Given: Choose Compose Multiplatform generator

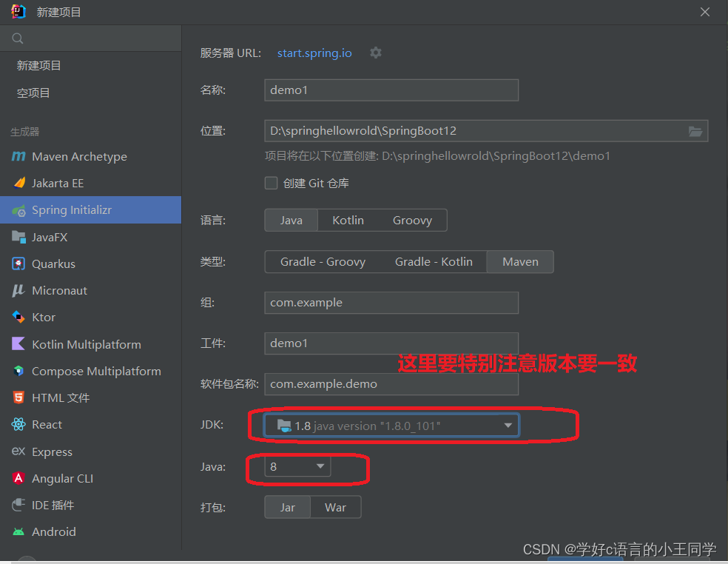Looking at the screenshot, I should click(x=90, y=372).
